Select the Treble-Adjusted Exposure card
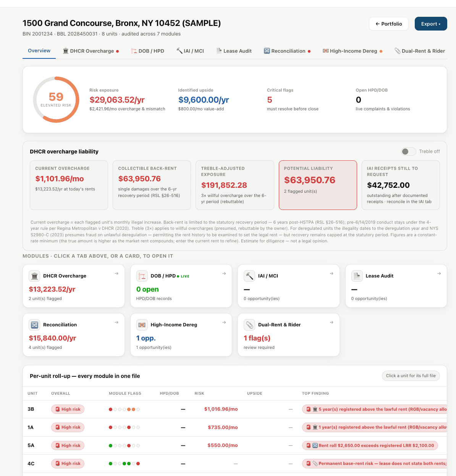 click(235, 185)
